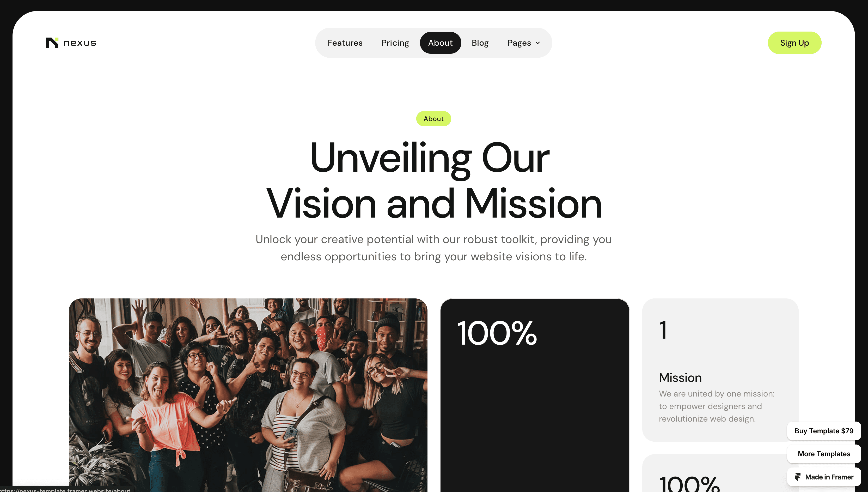868x492 pixels.
Task: Open the Blog nav link
Action: (x=480, y=43)
